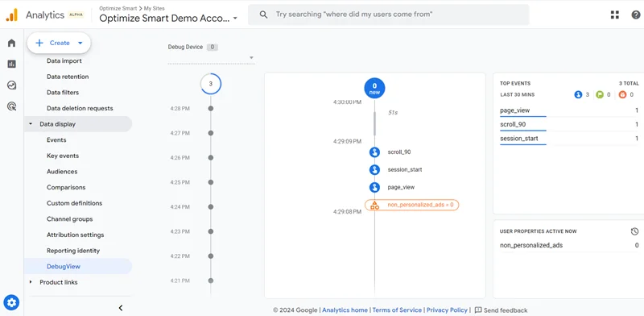This screenshot has height=316, width=644.
Task: Click the scroll_90 label in seconds stream
Action: (398, 152)
